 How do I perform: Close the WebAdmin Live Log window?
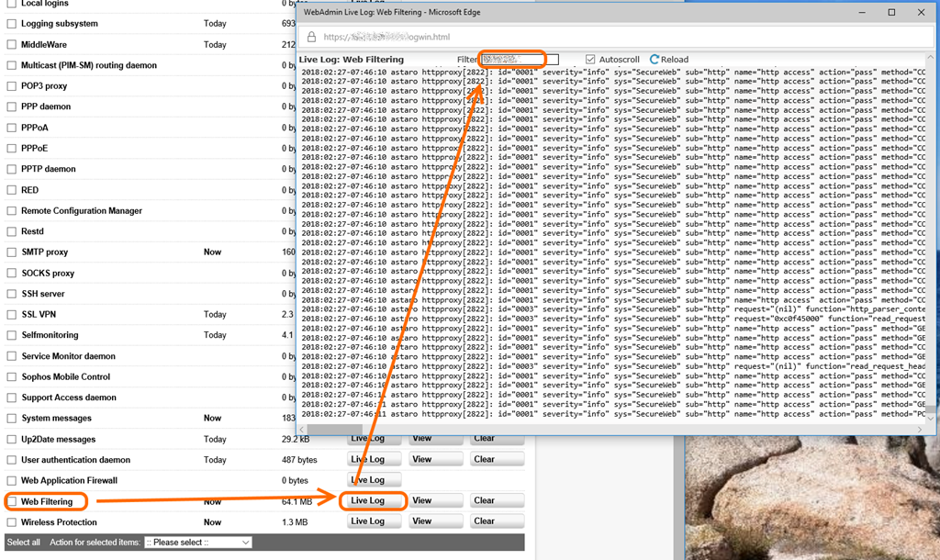point(922,12)
